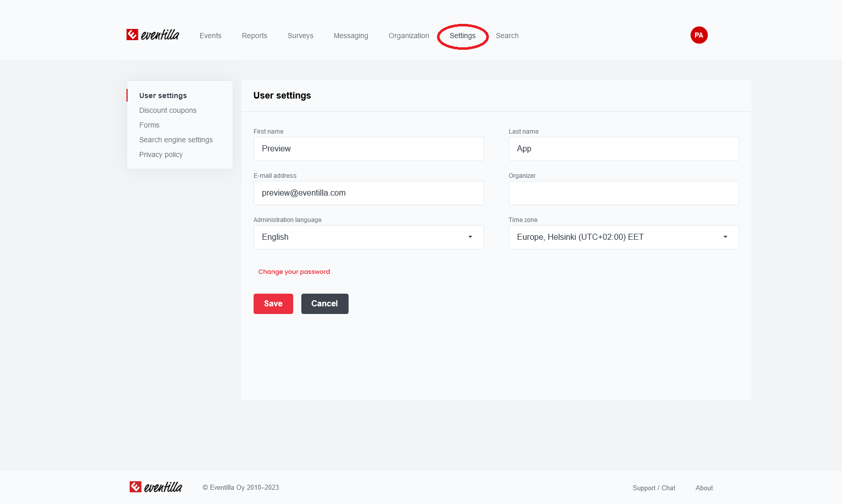This screenshot has width=842, height=504.
Task: Open Search from the top navigation
Action: [507, 36]
